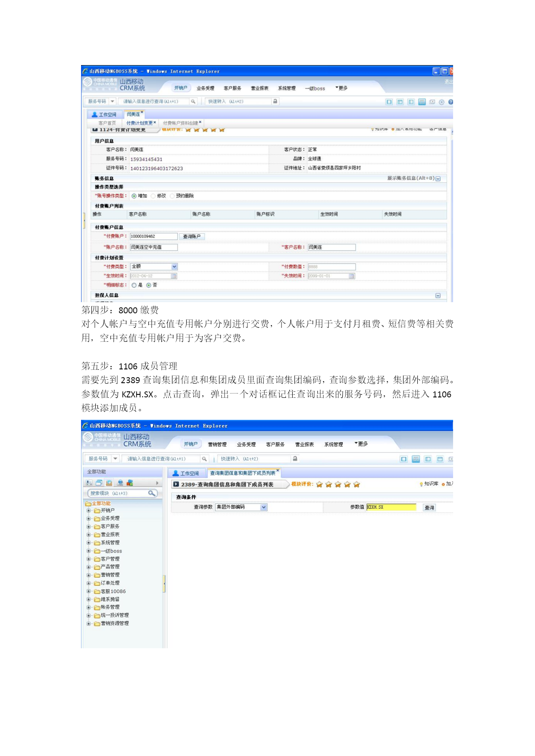Expand 展示账务信息 arrow button
The image size is (535, 756).
[438, 178]
